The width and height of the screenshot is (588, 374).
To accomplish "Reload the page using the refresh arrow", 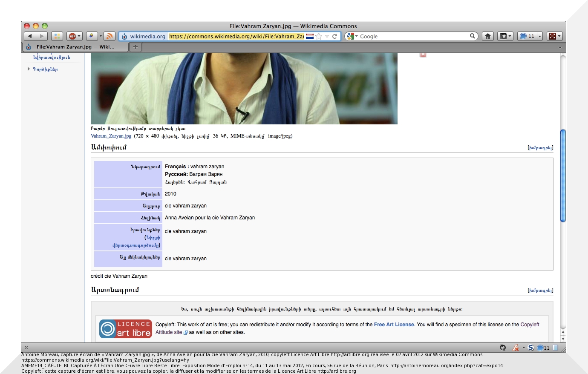I will 335,36.
